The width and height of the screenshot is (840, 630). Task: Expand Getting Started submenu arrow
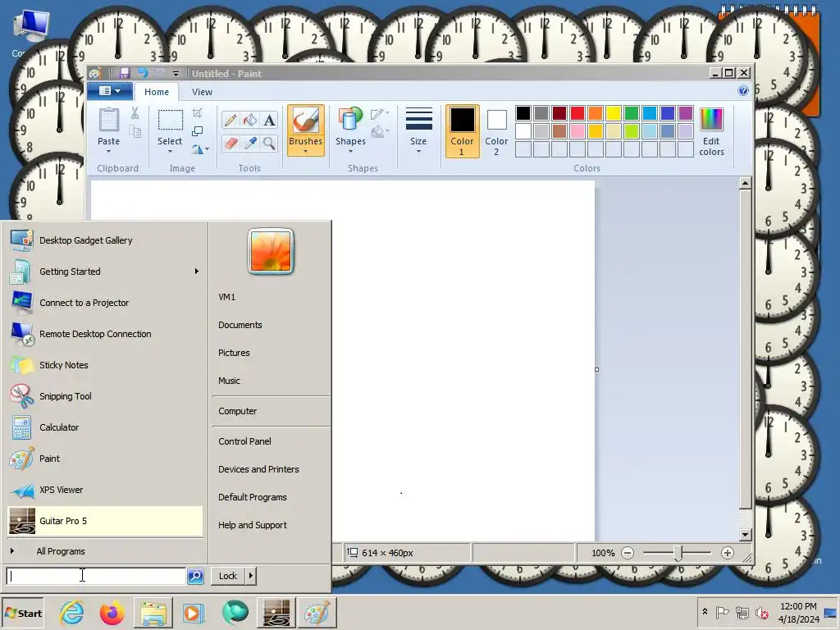coord(197,271)
